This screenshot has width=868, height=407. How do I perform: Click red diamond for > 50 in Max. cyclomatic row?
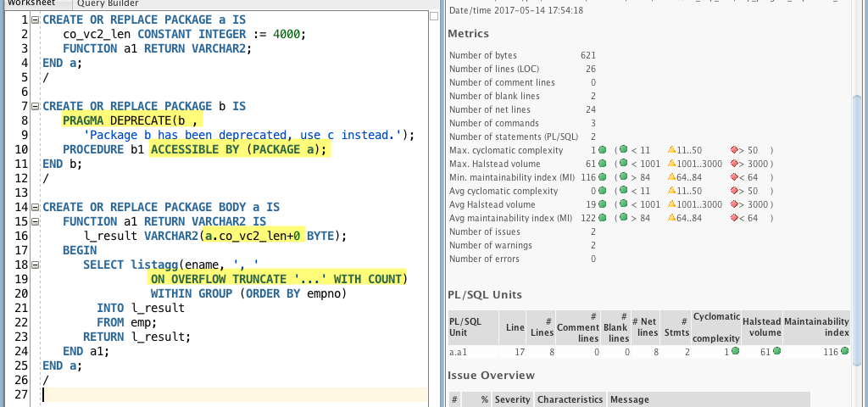click(734, 150)
